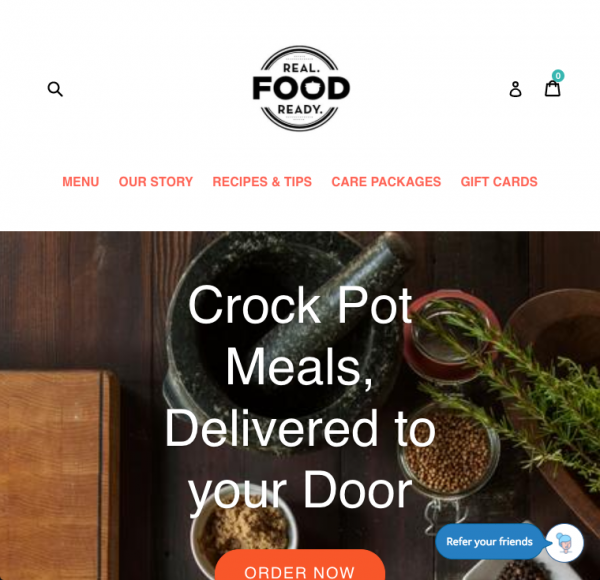The width and height of the screenshot is (600, 580).
Task: Click the Crock Pot Meals hero headline
Action: (300, 399)
